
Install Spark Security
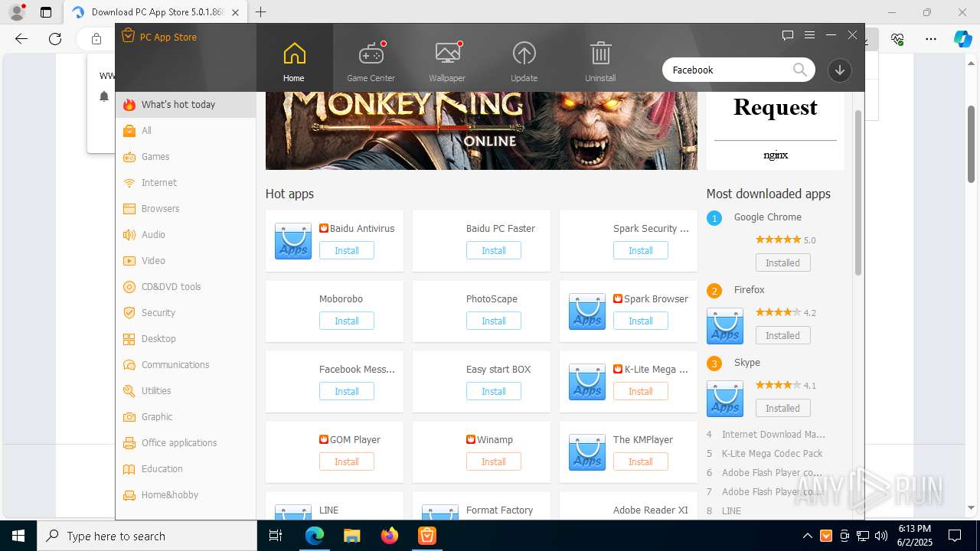point(641,250)
